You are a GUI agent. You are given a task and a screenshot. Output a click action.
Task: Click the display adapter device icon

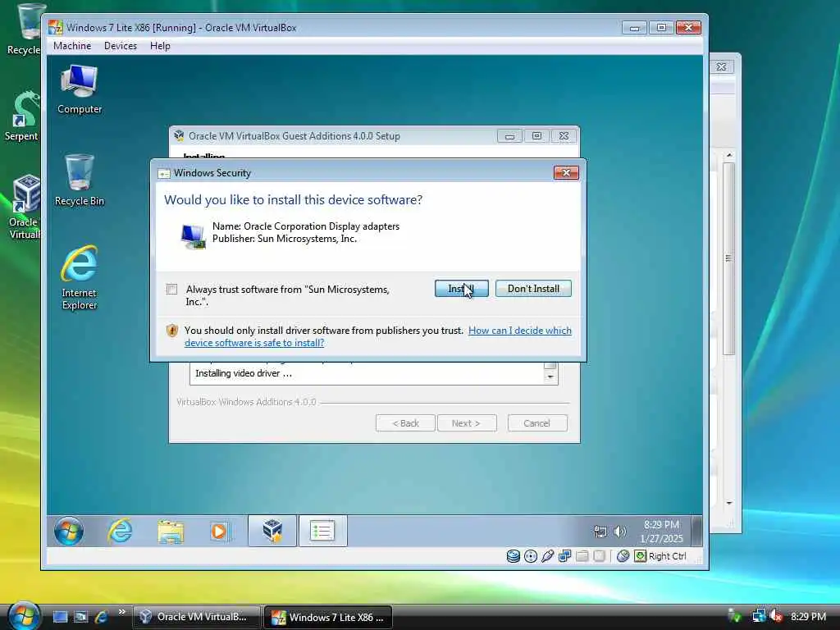point(193,235)
